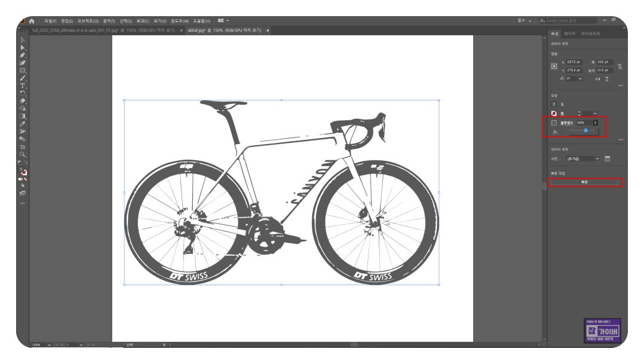Select the Zoom magnifier tool
644x364 pixels.
(23, 154)
